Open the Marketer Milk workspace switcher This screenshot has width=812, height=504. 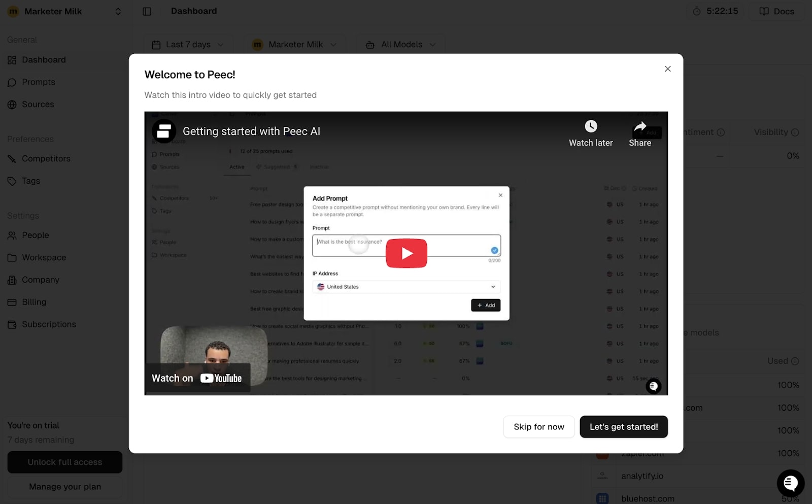[x=64, y=11]
